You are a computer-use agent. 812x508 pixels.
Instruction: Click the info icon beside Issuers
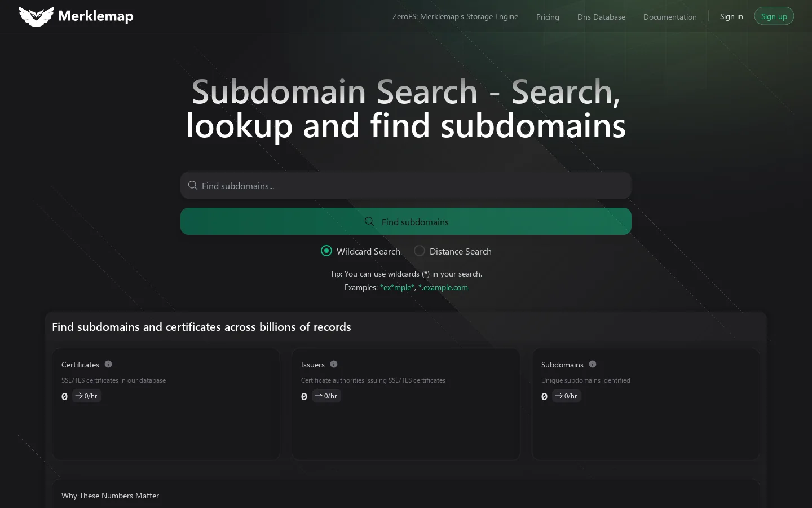334,364
